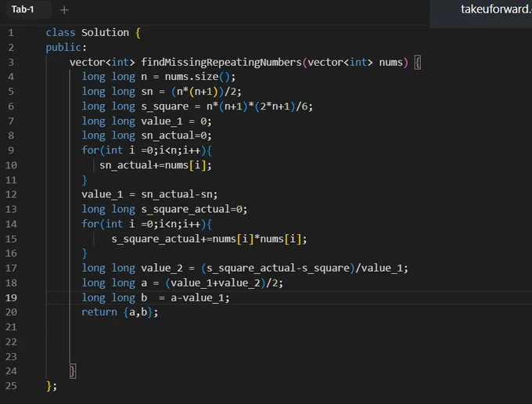Place cursor on 'class Solution {' line
Viewport: 532px width, 404px height.
tap(93, 33)
